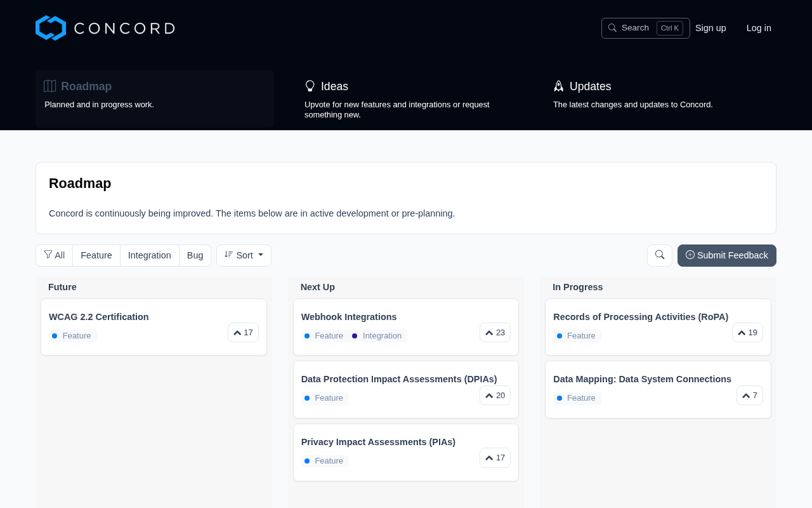
Task: Upvote Data Protection Impact Assessments
Action: [x=495, y=396]
